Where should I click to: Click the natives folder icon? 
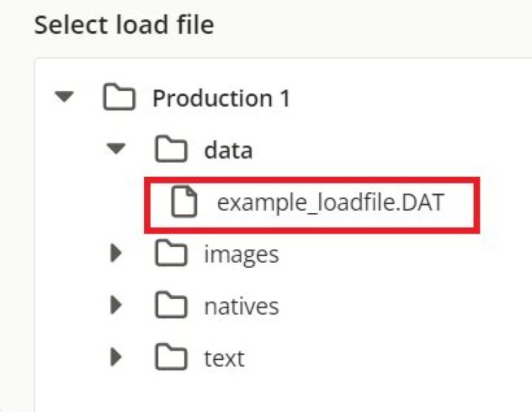coord(171,305)
